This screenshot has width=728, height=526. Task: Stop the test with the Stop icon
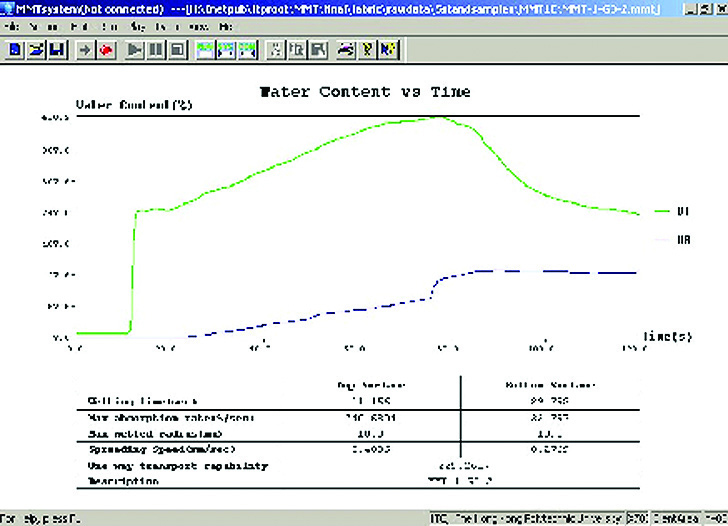[x=176, y=48]
